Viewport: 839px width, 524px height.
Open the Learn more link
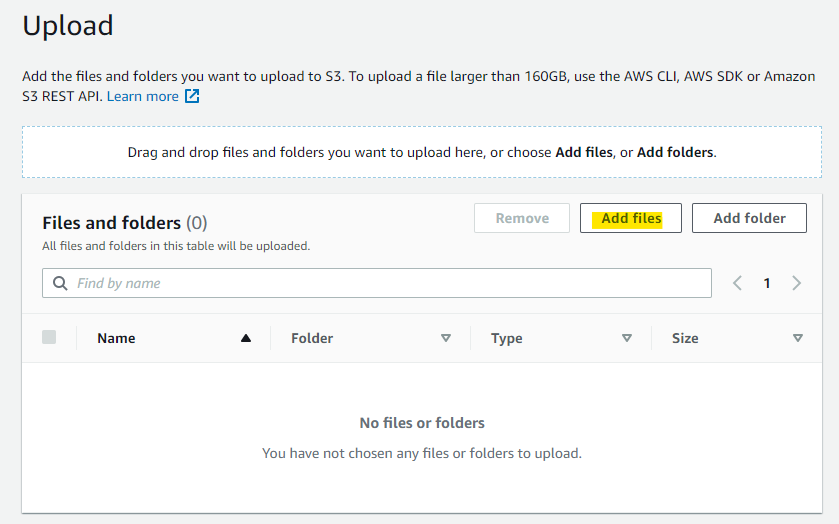142,96
